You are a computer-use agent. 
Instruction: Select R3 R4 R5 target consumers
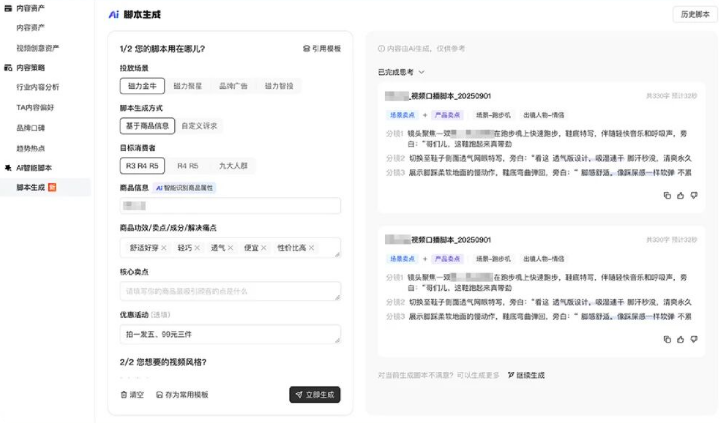coord(142,166)
